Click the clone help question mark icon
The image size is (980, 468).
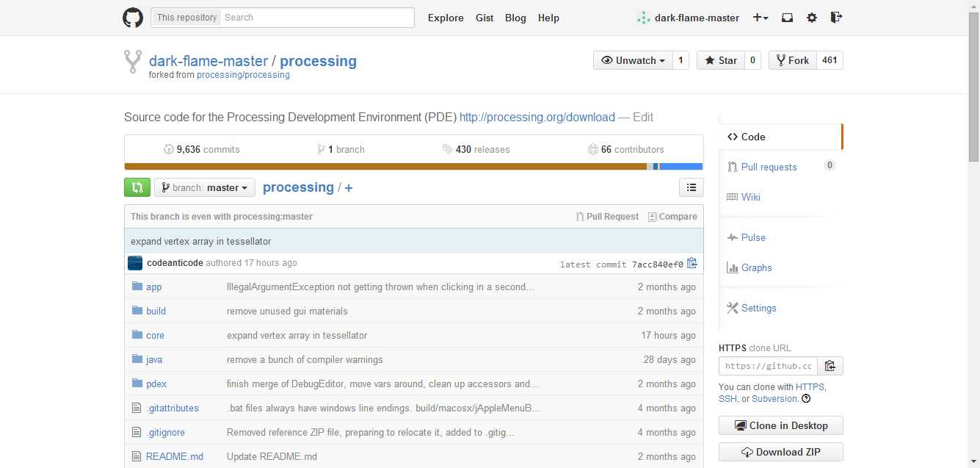806,399
